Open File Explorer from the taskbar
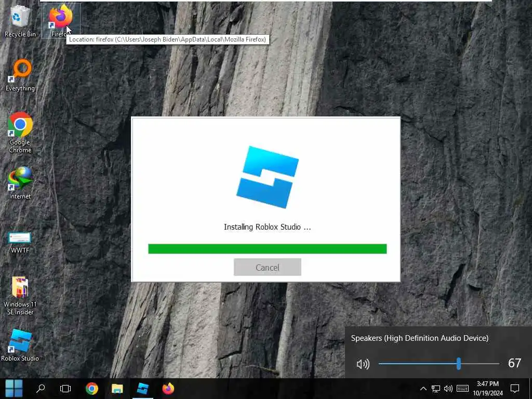Screen dimensions: 532x399 tap(117, 389)
